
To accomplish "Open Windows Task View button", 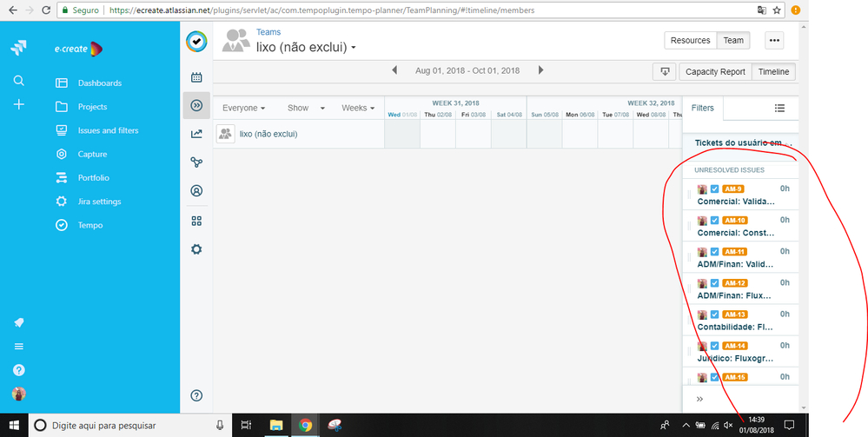I will click(247, 426).
